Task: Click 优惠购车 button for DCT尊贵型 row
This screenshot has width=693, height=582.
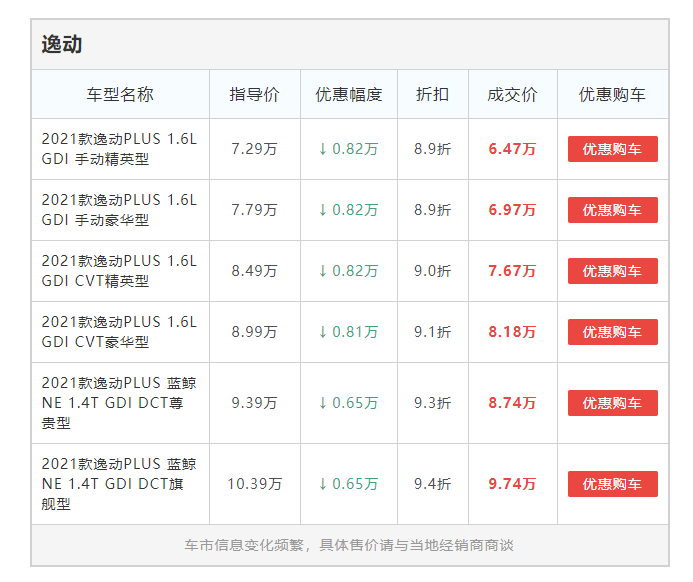Action: click(613, 403)
